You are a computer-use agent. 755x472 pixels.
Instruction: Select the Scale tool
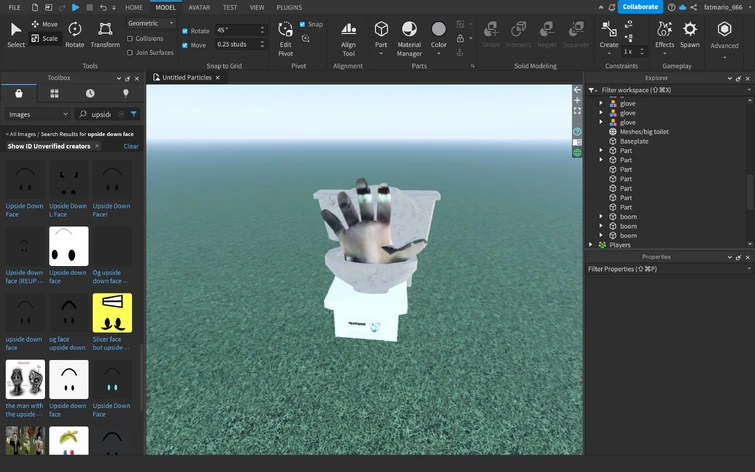pos(44,38)
